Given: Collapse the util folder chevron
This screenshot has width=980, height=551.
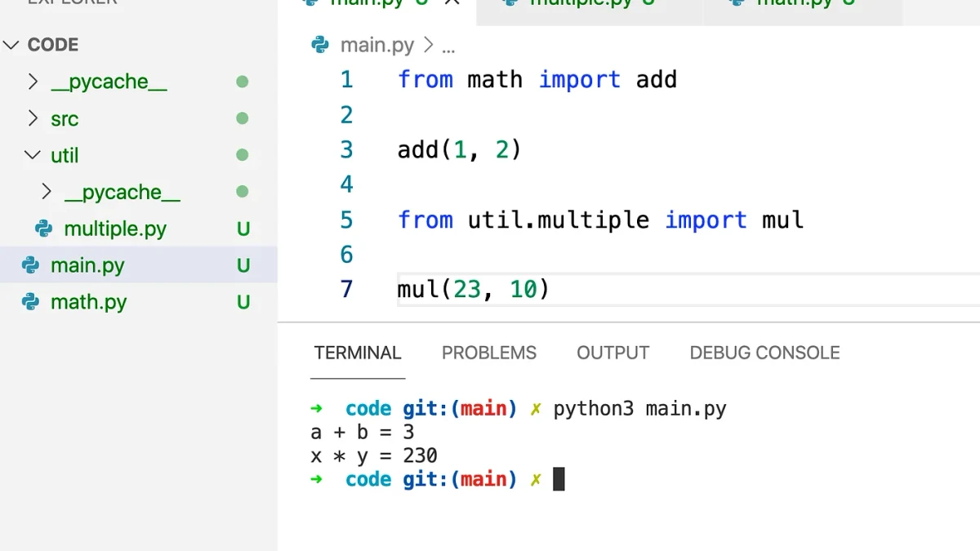Looking at the screenshot, I should 33,155.
